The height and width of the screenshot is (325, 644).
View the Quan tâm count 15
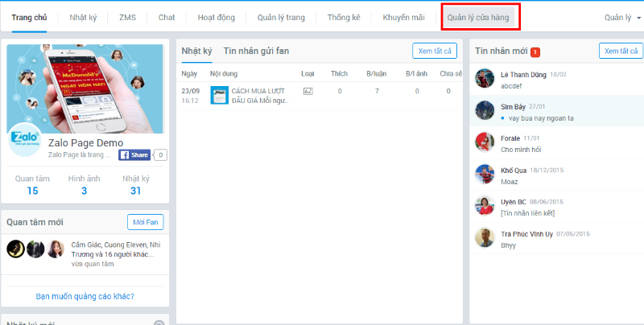click(32, 191)
